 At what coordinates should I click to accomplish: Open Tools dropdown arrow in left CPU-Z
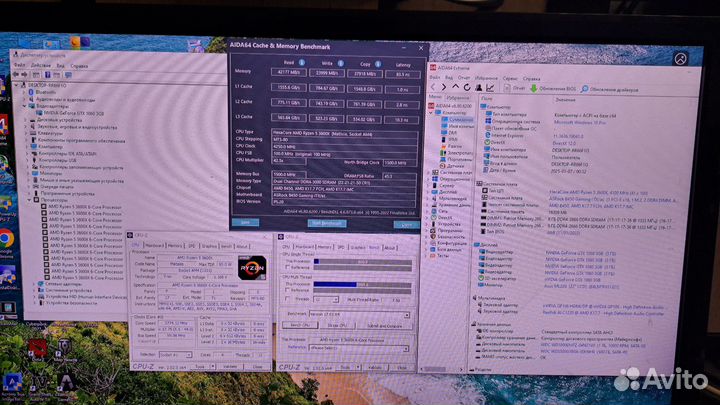[x=213, y=366]
